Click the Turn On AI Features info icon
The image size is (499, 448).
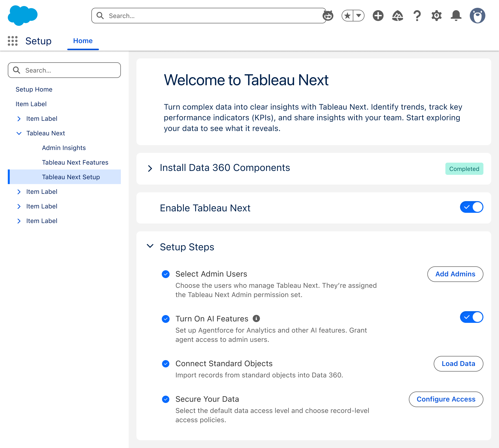[x=256, y=318]
